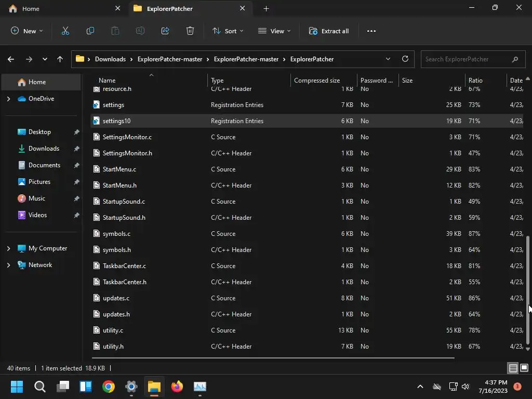Navigate to Downloads in breadcrumb
Viewport: 532px width, 399px height.
(110, 59)
